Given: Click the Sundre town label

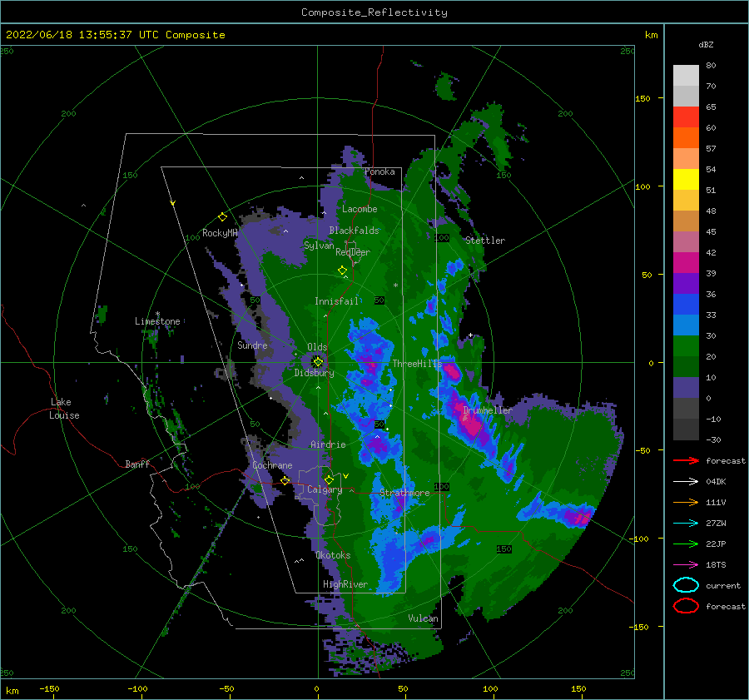Looking at the screenshot, I should (252, 345).
